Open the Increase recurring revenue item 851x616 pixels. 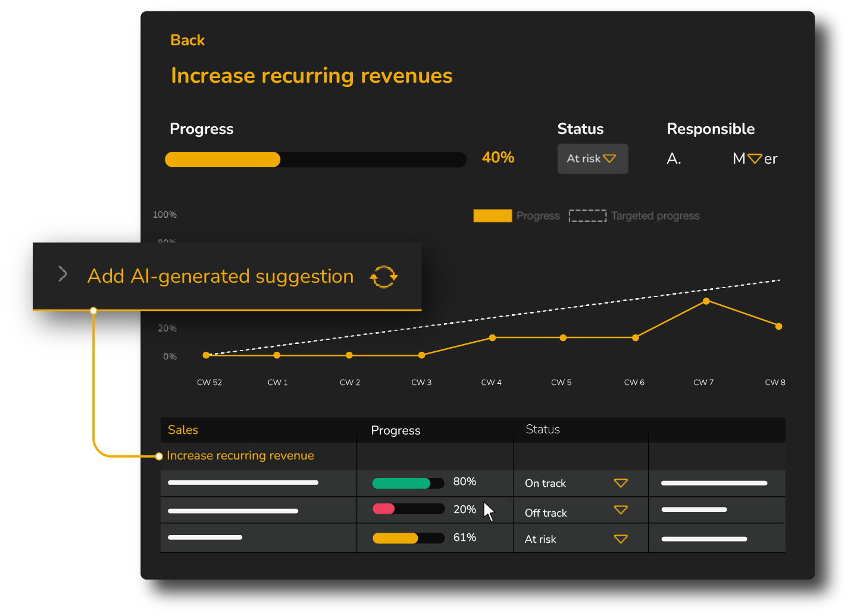pyautogui.click(x=240, y=455)
